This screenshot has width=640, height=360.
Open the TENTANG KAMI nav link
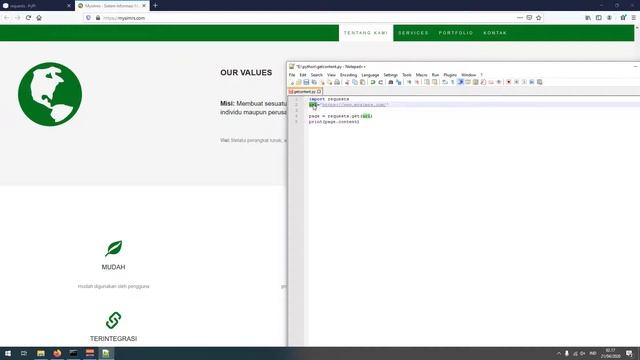click(366, 33)
